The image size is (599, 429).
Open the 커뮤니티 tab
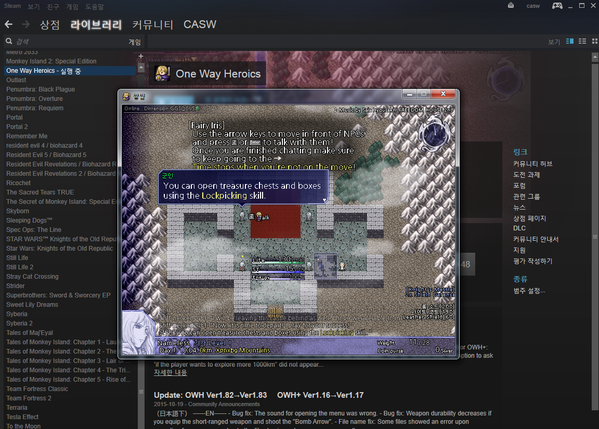pyautogui.click(x=152, y=25)
